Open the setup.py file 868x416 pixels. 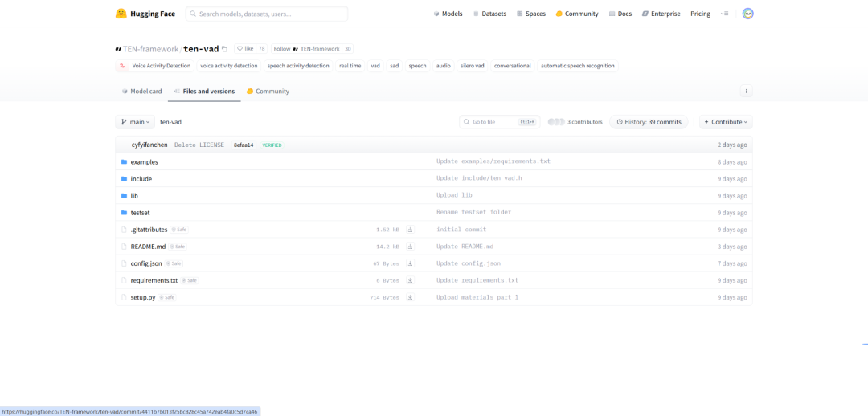143,297
